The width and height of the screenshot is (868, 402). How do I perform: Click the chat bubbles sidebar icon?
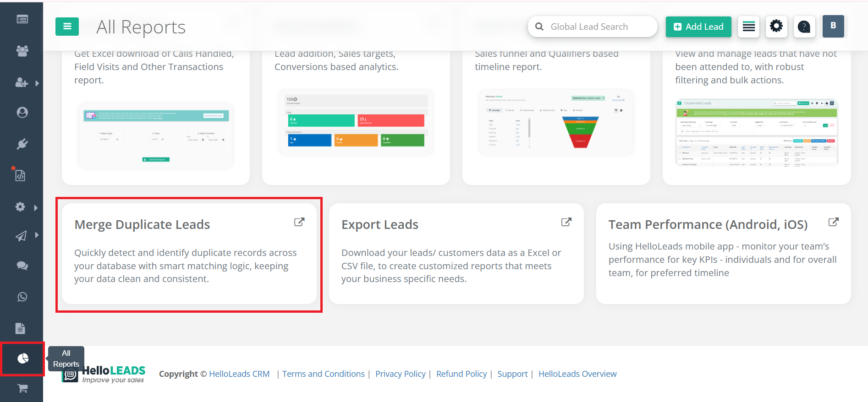pyautogui.click(x=22, y=266)
